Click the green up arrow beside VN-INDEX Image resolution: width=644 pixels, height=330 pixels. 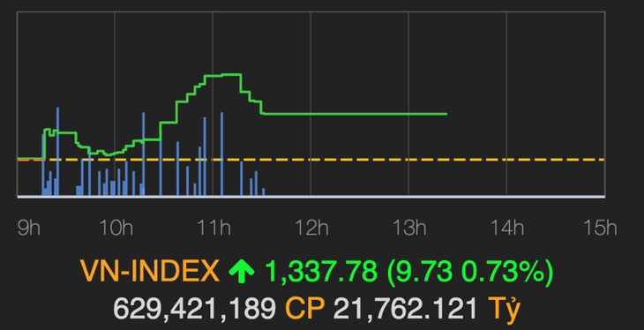pyautogui.click(x=242, y=272)
